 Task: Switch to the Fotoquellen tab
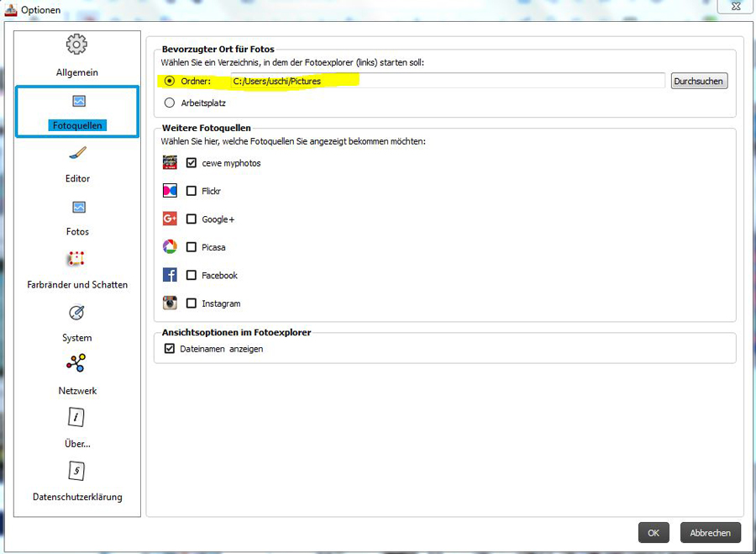pyautogui.click(x=77, y=111)
